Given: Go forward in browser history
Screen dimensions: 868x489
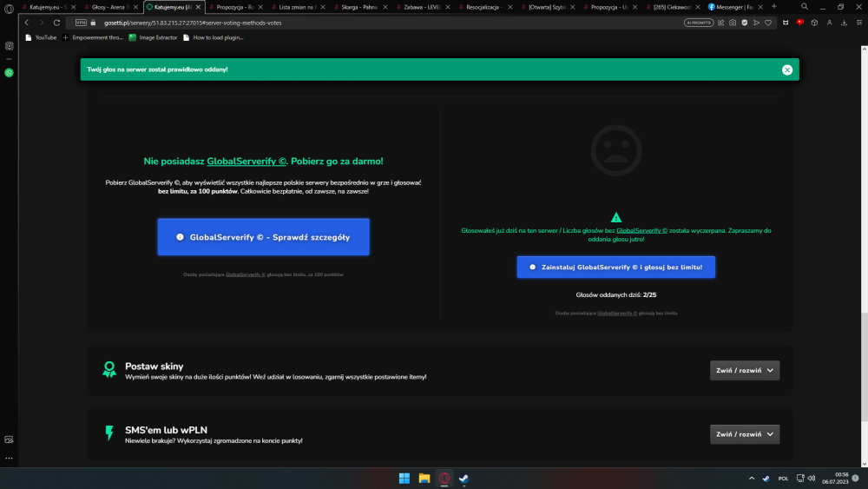Looking at the screenshot, I should coord(41,23).
